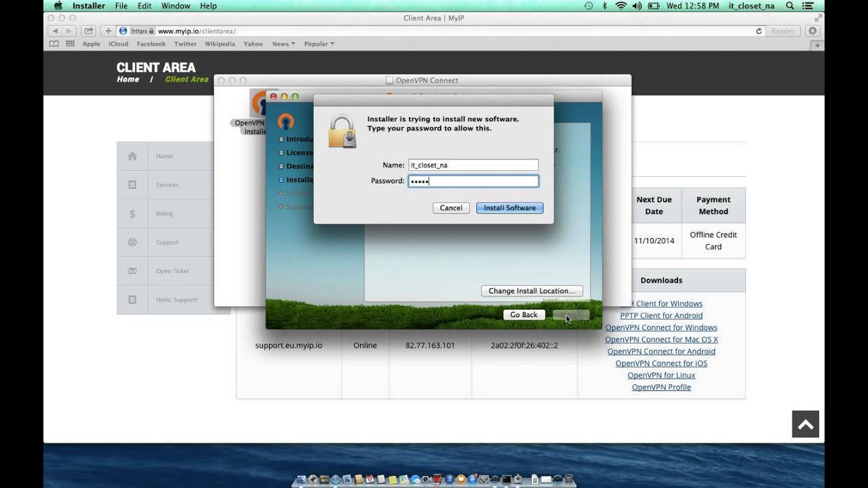This screenshot has height=488, width=868.
Task: Open the File menu
Action: pyautogui.click(x=121, y=5)
